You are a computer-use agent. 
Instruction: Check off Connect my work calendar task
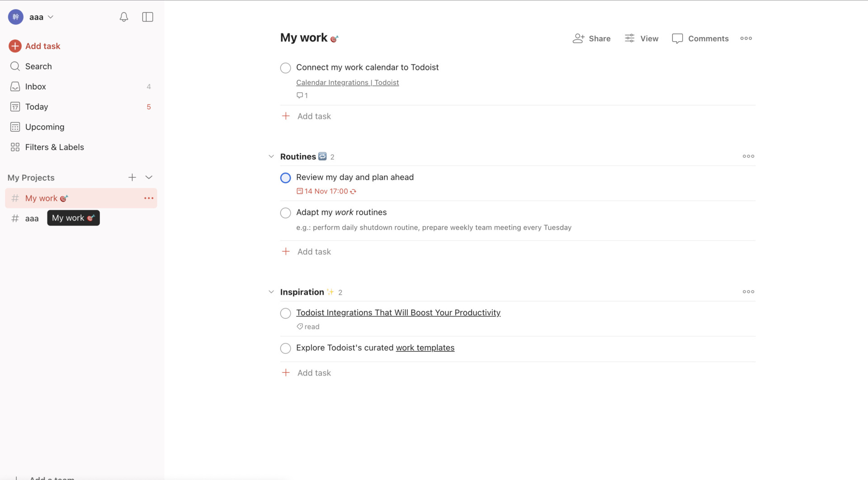tap(285, 68)
